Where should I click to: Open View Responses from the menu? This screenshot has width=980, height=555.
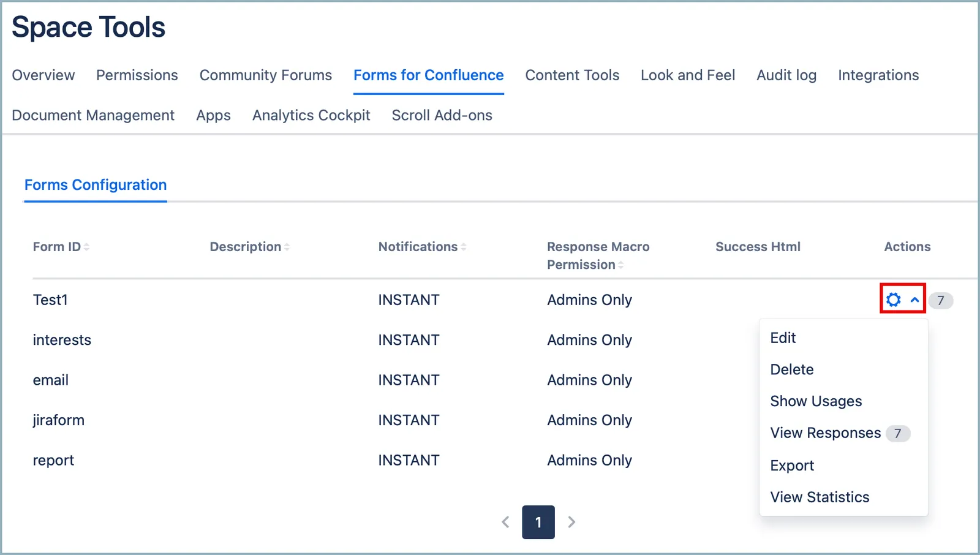click(x=826, y=433)
